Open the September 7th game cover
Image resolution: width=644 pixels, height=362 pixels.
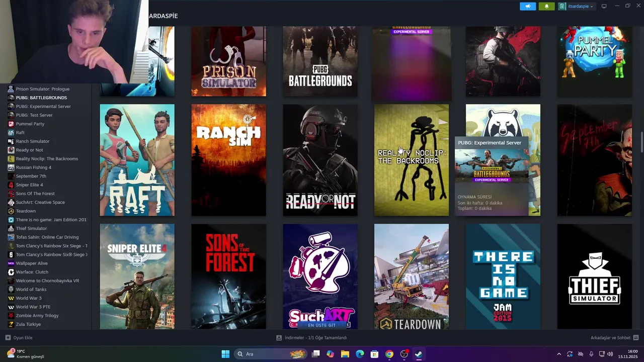point(594,160)
